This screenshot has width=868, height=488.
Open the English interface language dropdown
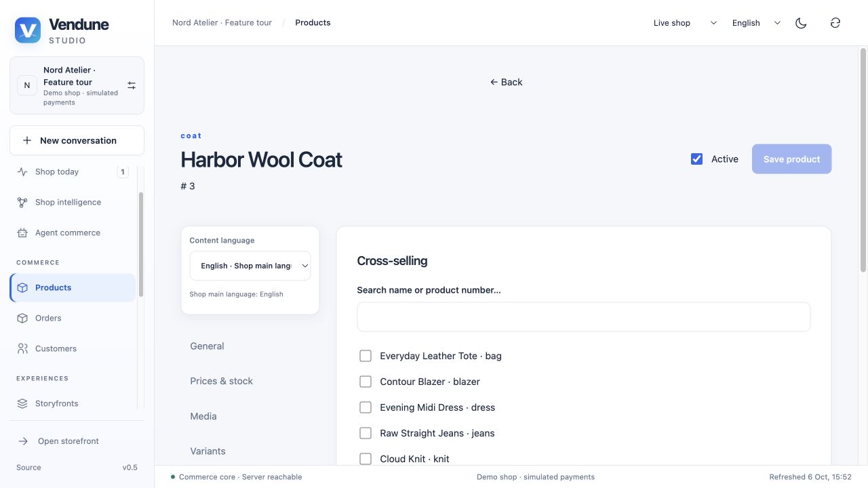(x=756, y=23)
